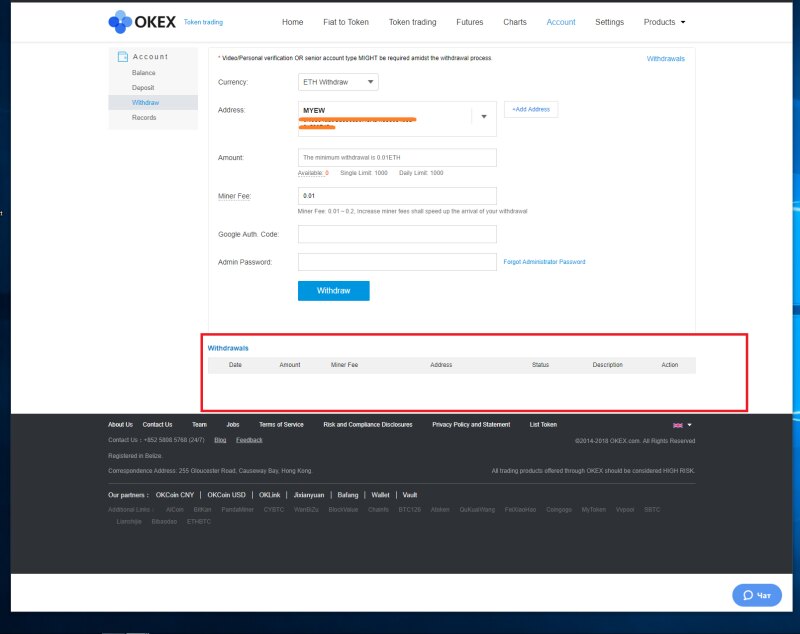Focus the Amount input field
800x634 pixels.
(397, 158)
